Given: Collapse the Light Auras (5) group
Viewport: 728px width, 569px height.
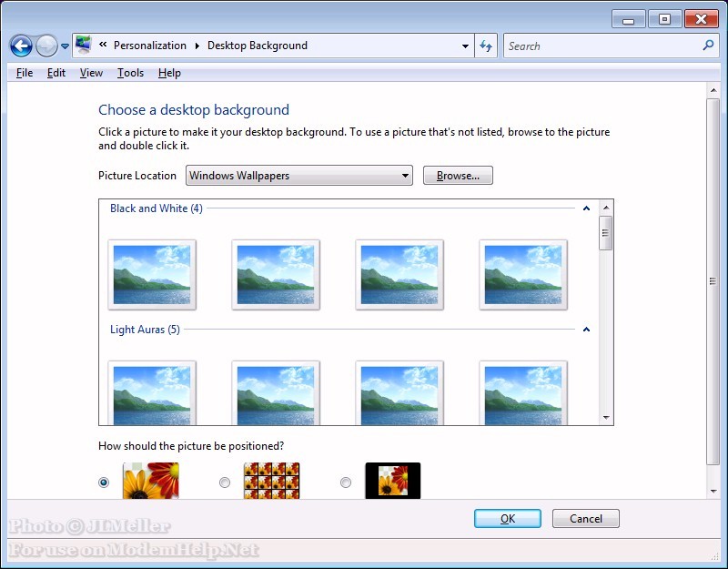Looking at the screenshot, I should tap(586, 330).
